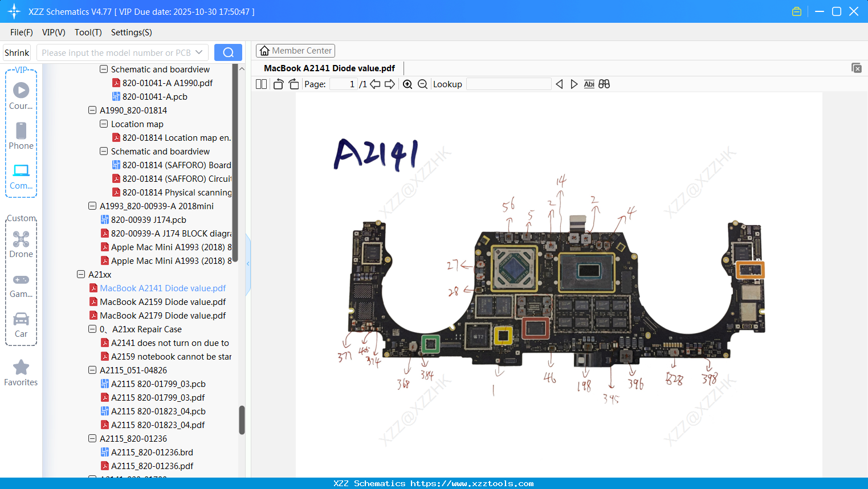Open A2115 820-01799_03.pcb
This screenshot has height=489, width=868.
153,384
